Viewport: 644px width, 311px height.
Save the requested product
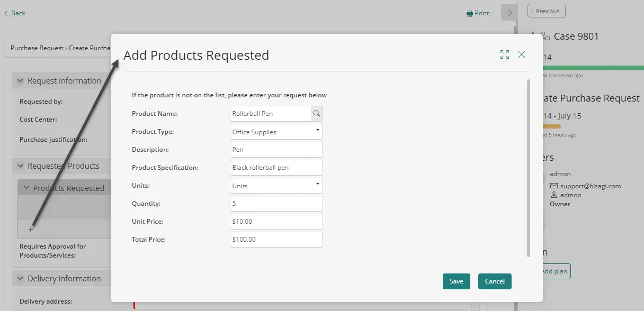(457, 281)
